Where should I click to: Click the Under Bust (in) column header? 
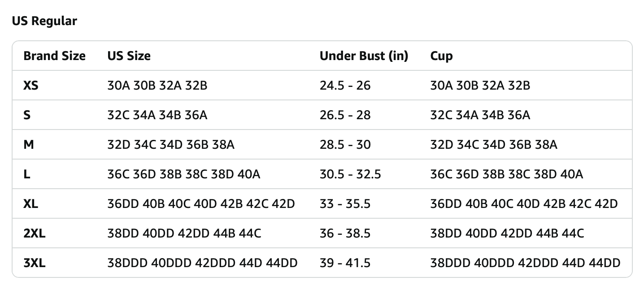pyautogui.click(x=364, y=56)
